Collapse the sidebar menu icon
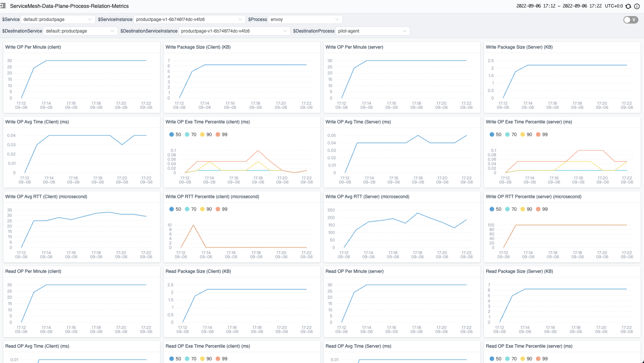Image resolution: width=644 pixels, height=363 pixels. [3, 6]
